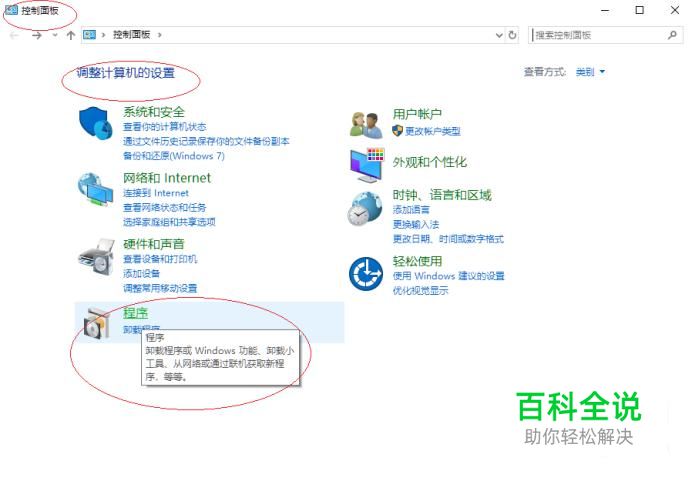Click the Control Panel title bar icon
692x481 pixels.
pos(11,10)
